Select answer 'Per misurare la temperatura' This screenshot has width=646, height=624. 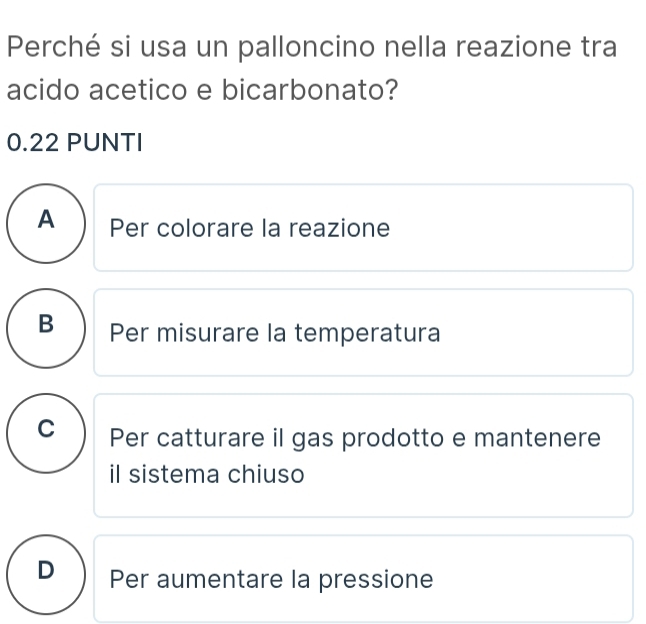363,333
